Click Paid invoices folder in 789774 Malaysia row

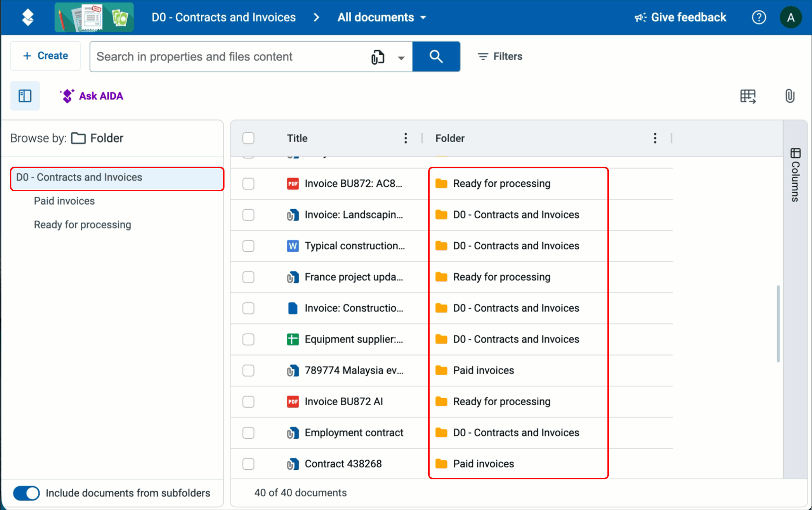(x=483, y=371)
